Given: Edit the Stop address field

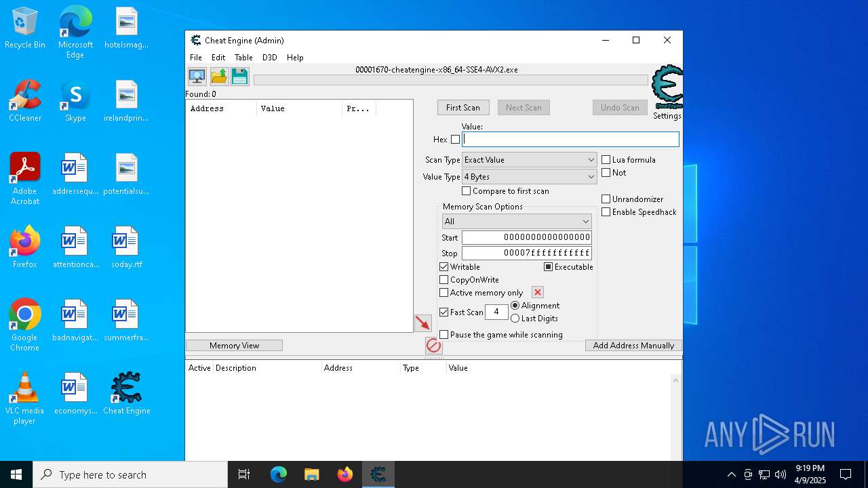Looking at the screenshot, I should pos(527,253).
